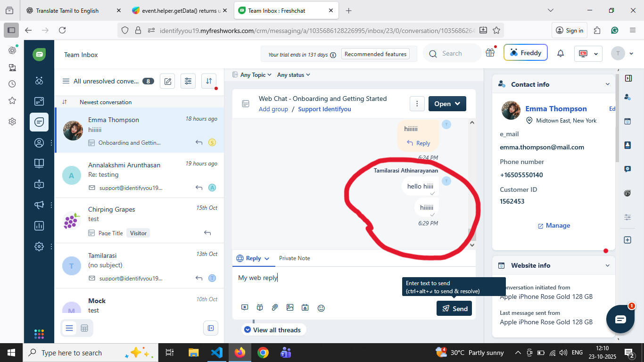
Task: Open the notifications bell icon
Action: pos(561,53)
